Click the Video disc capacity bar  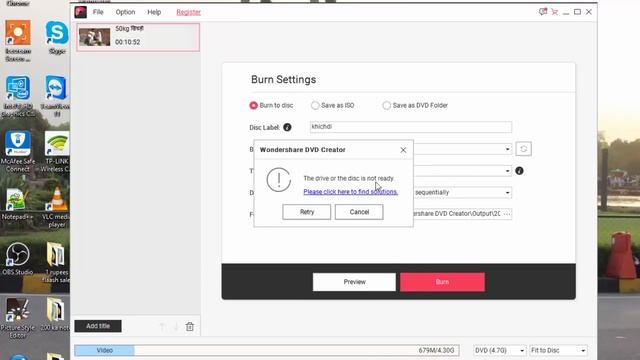pyautogui.click(x=267, y=350)
